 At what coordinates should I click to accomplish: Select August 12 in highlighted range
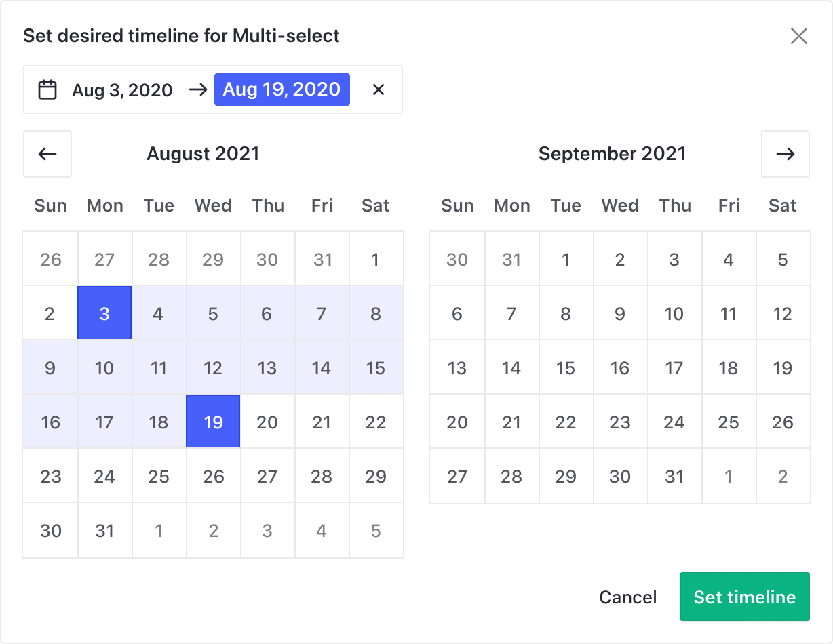click(x=213, y=367)
